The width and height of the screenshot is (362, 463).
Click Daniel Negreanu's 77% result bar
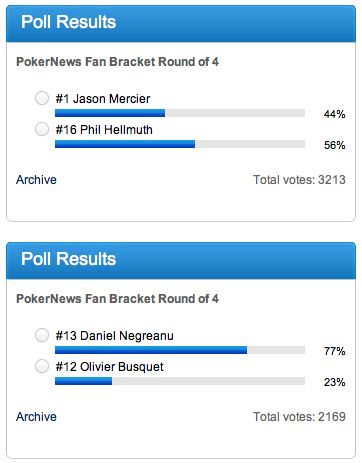(180, 350)
